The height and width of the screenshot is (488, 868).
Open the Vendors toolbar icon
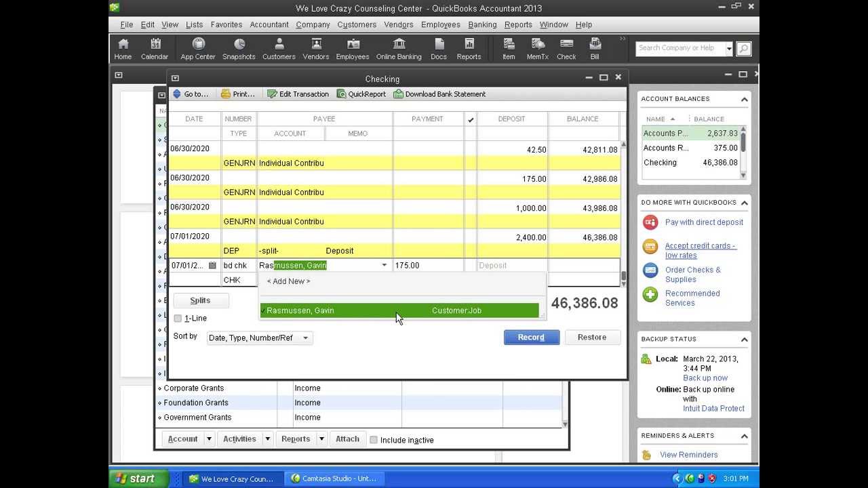tap(316, 49)
